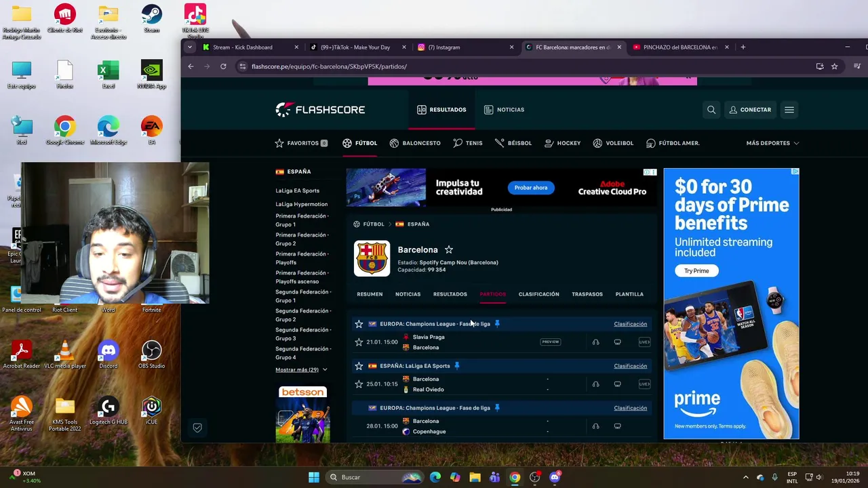Select Baloncesto in the sports menu
This screenshot has height=488, width=868.
coord(415,144)
